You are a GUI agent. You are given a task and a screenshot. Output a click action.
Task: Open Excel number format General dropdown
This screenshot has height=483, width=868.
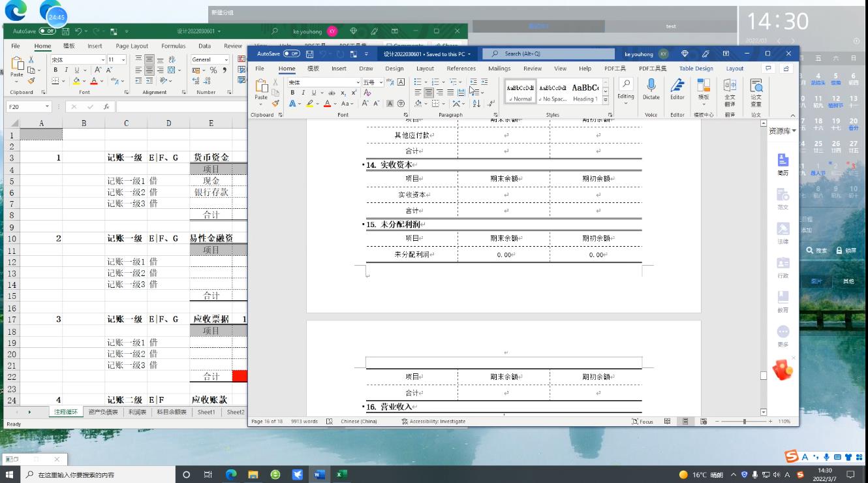click(226, 59)
